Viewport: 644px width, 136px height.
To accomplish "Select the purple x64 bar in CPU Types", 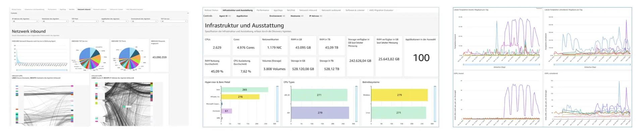I will (x=320, y=113).
